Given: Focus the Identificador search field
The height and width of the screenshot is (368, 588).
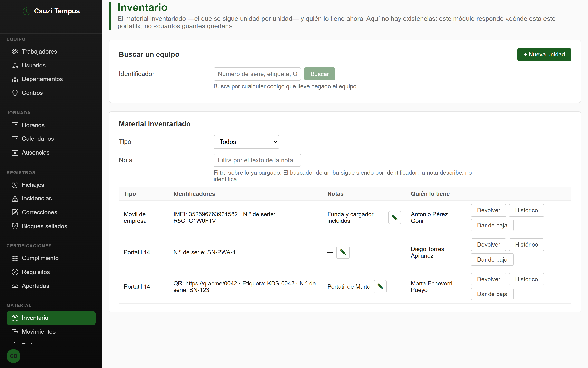Looking at the screenshot, I should point(257,74).
